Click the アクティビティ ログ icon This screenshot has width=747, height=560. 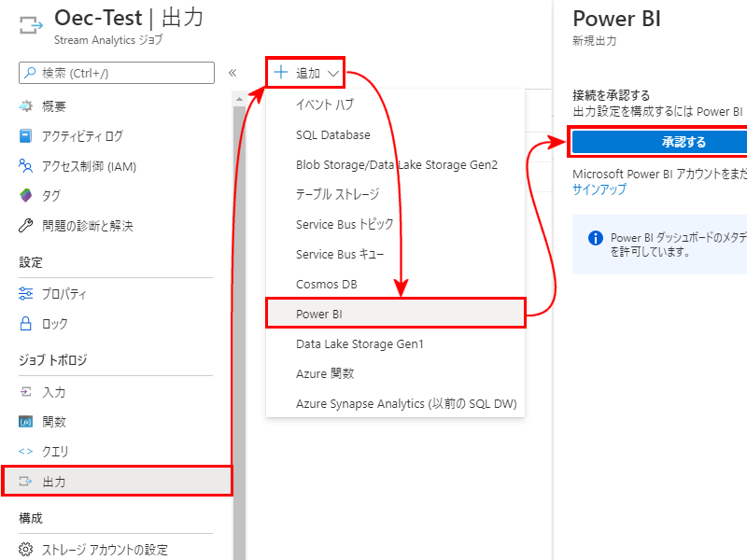pyautogui.click(x=26, y=136)
